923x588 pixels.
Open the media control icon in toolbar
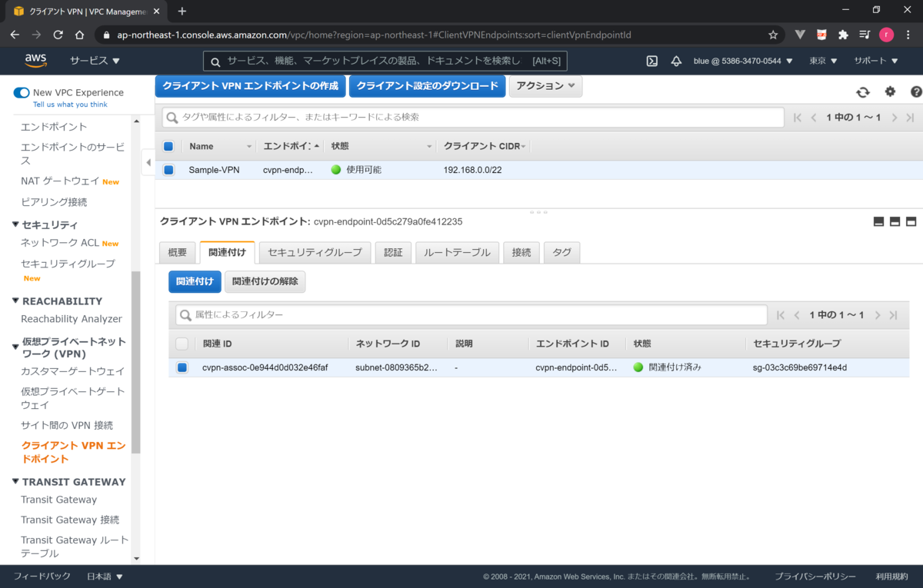(x=865, y=35)
